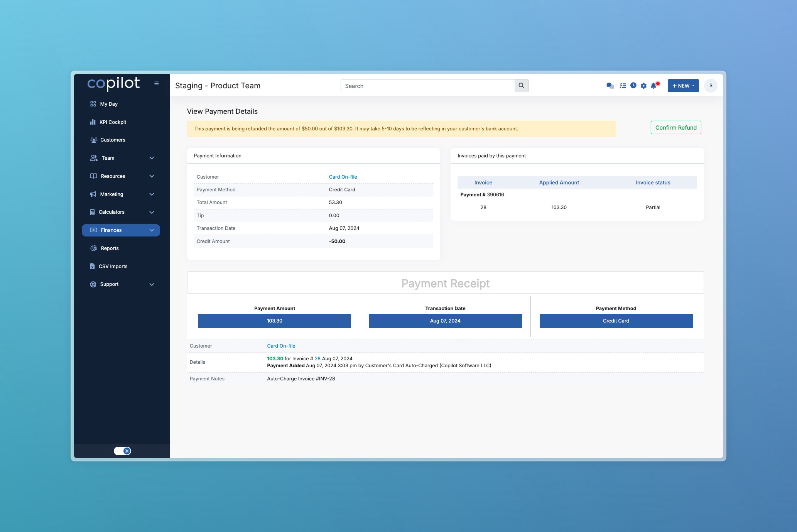Expand the Team menu chevron
Screen dimensions: 797x532
pyautogui.click(x=152, y=158)
